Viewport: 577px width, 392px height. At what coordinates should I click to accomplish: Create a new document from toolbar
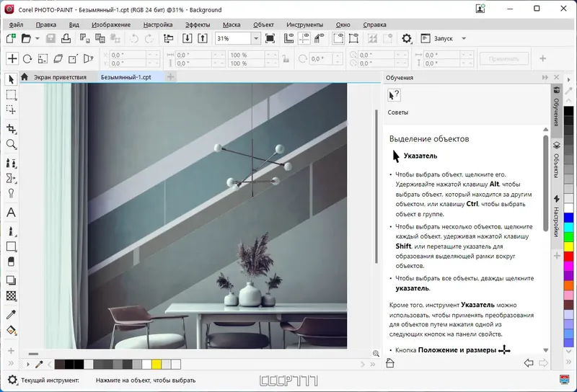(11, 38)
